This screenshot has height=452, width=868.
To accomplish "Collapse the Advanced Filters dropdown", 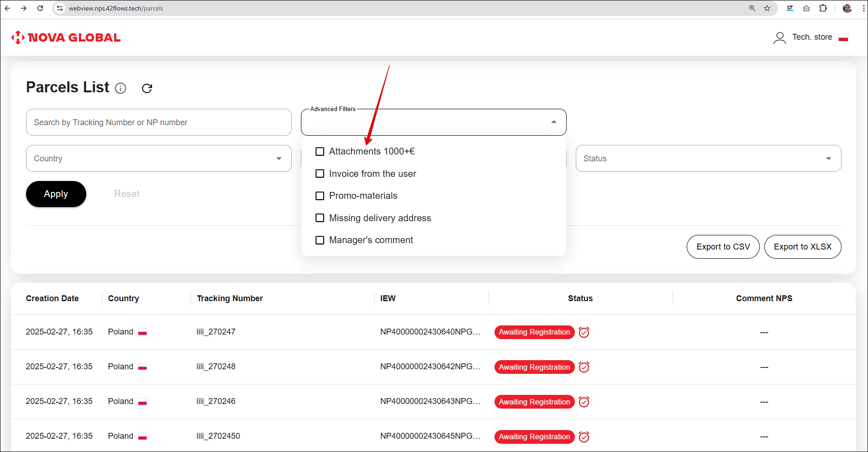I will pyautogui.click(x=553, y=122).
